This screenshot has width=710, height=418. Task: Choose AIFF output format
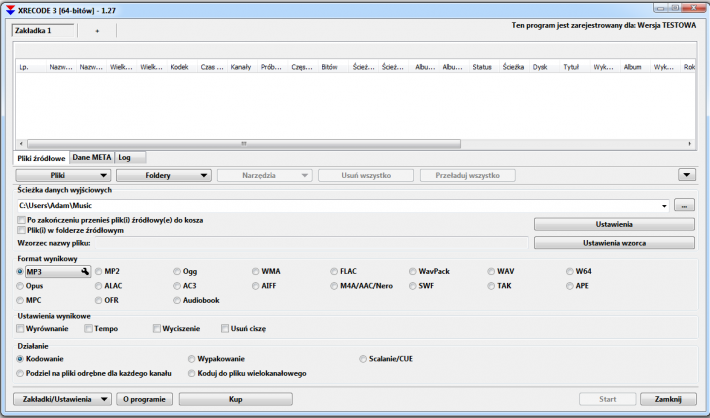click(255, 286)
